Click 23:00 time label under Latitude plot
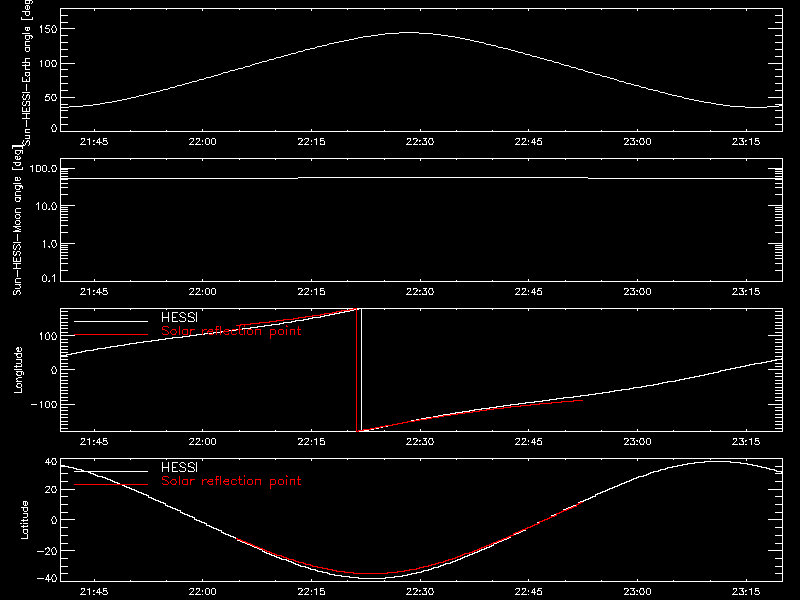Image resolution: width=800 pixels, height=600 pixels. click(637, 592)
